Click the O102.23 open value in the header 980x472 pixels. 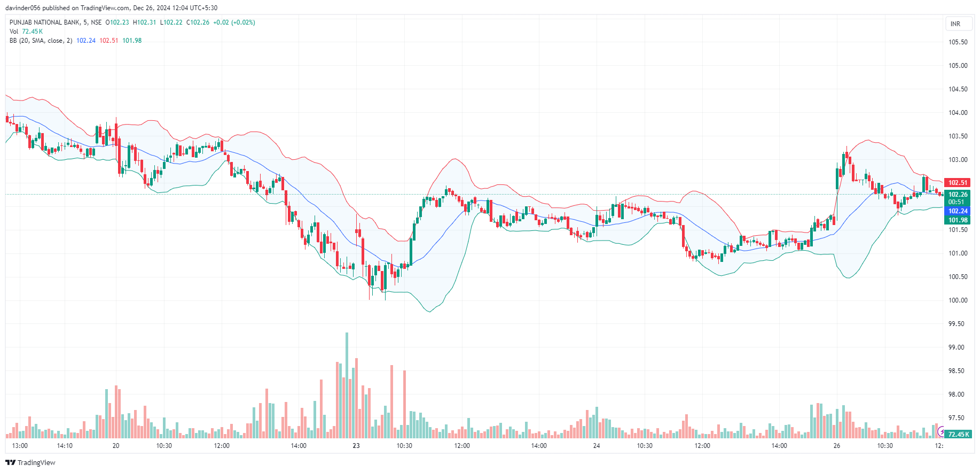coord(117,22)
